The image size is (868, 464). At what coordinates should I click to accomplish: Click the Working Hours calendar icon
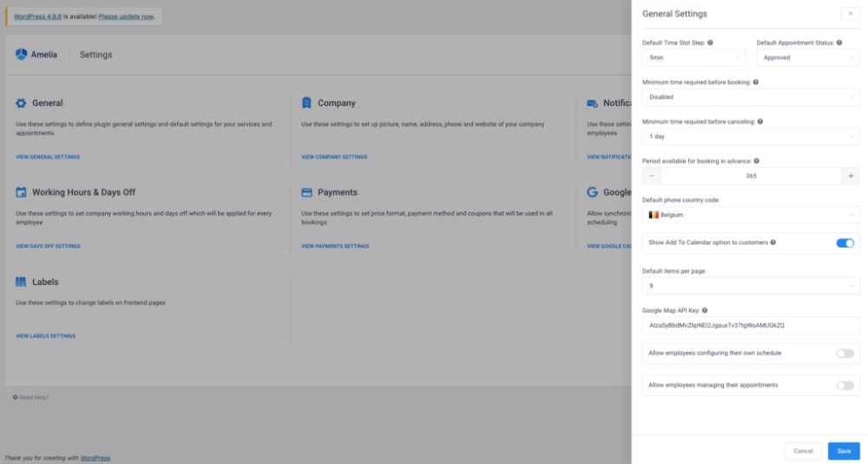click(x=21, y=192)
